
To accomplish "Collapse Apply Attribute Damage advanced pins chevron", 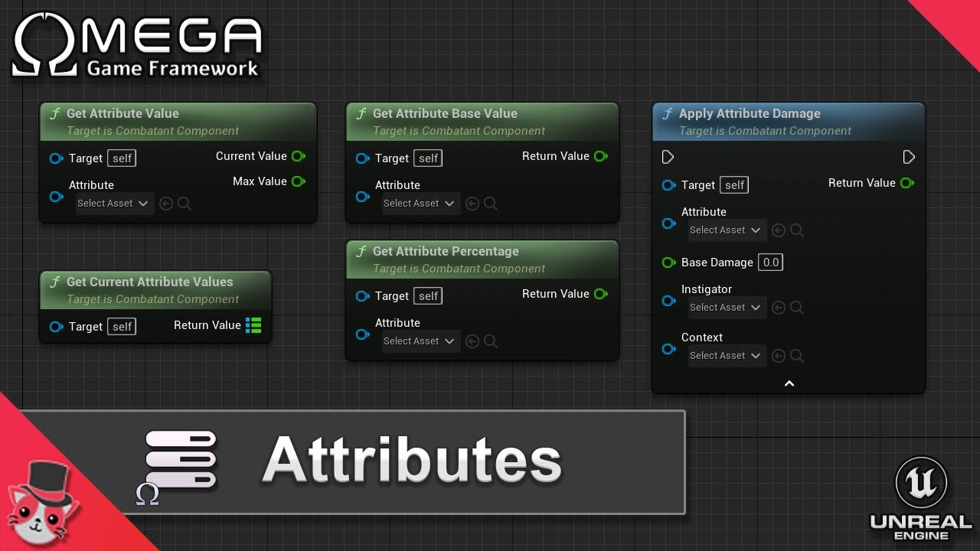I will coord(789,383).
